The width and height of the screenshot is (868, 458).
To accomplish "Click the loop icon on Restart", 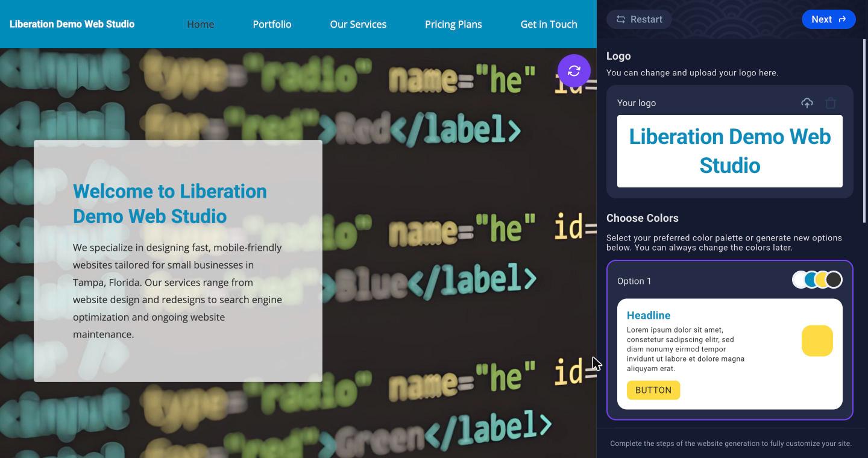I will coord(620,19).
